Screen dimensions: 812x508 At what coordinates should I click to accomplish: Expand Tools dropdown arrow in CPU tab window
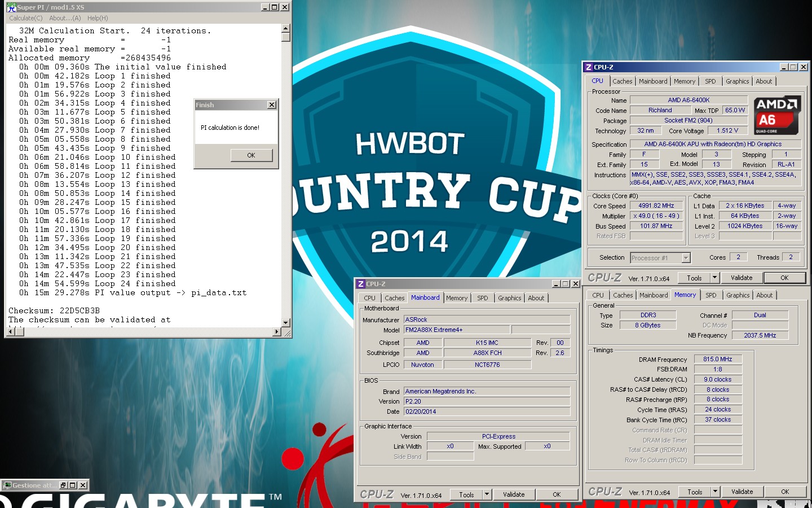click(x=714, y=278)
